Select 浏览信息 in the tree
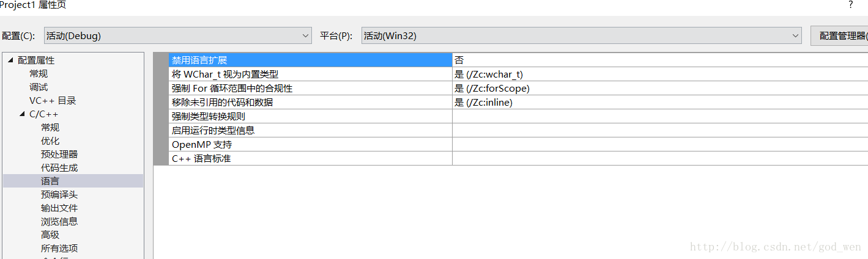Screen dimensions: 868x259 click(x=59, y=222)
